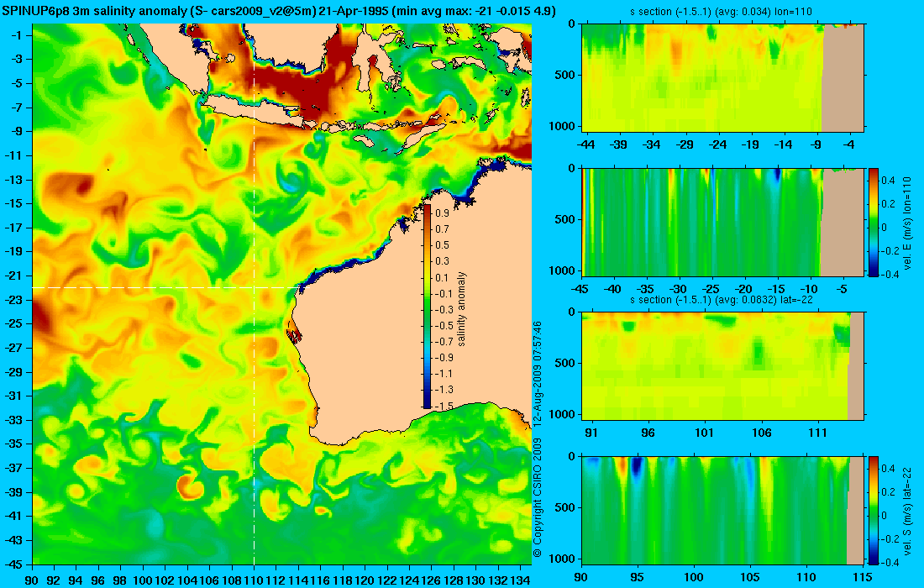The image size is (924, 588).
Task: Click the 105 tick on vel. S section x-axis
Action: [x=750, y=577]
